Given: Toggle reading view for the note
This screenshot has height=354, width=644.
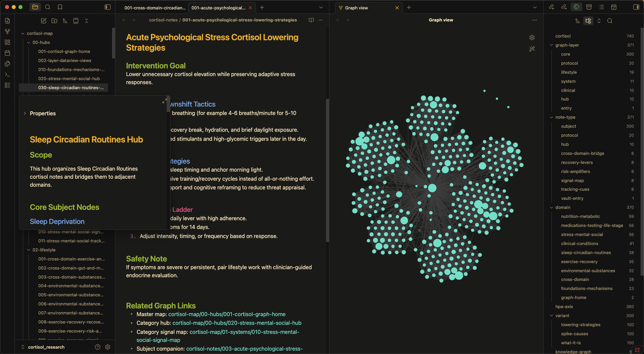Looking at the screenshot, I should coord(311,20).
